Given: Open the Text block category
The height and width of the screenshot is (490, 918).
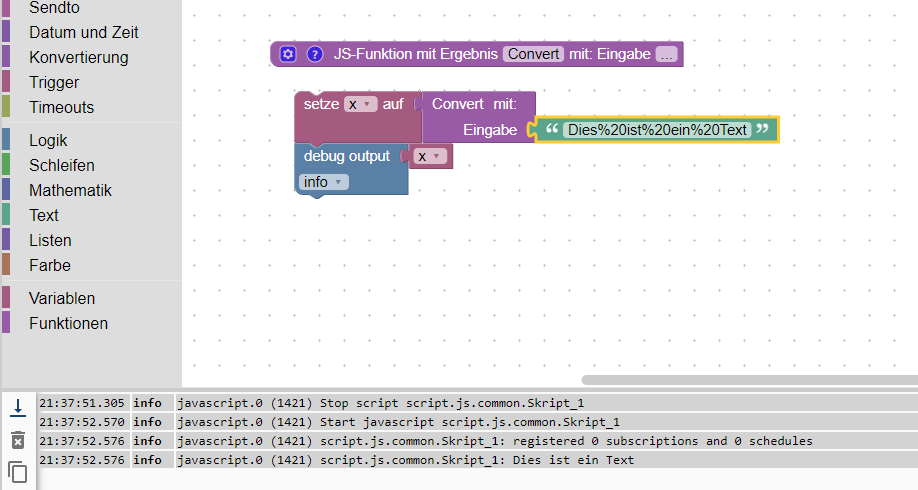Looking at the screenshot, I should [x=44, y=215].
